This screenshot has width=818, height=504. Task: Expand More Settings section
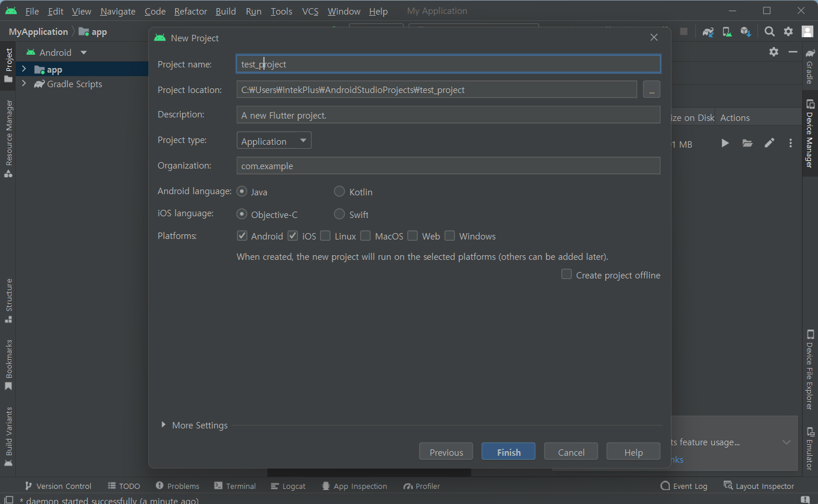[163, 425]
